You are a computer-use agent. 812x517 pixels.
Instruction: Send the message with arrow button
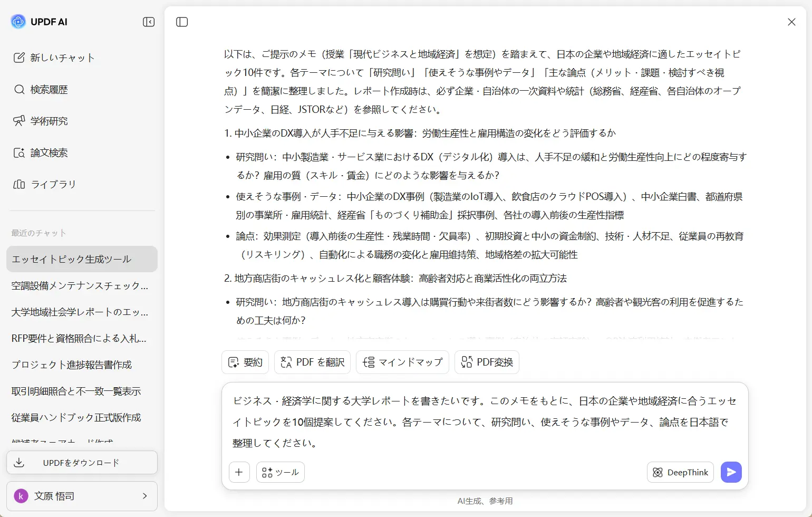click(x=731, y=472)
